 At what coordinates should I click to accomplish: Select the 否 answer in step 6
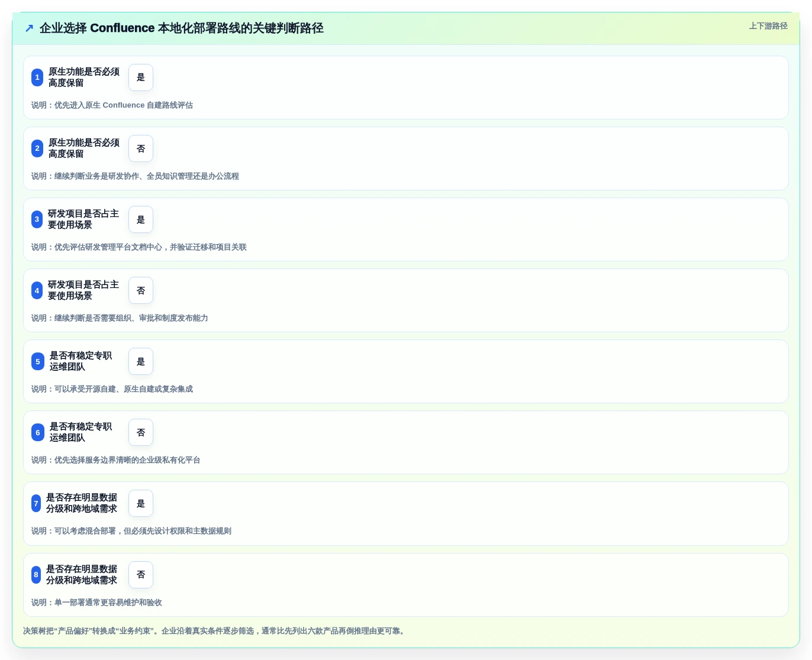coord(141,432)
